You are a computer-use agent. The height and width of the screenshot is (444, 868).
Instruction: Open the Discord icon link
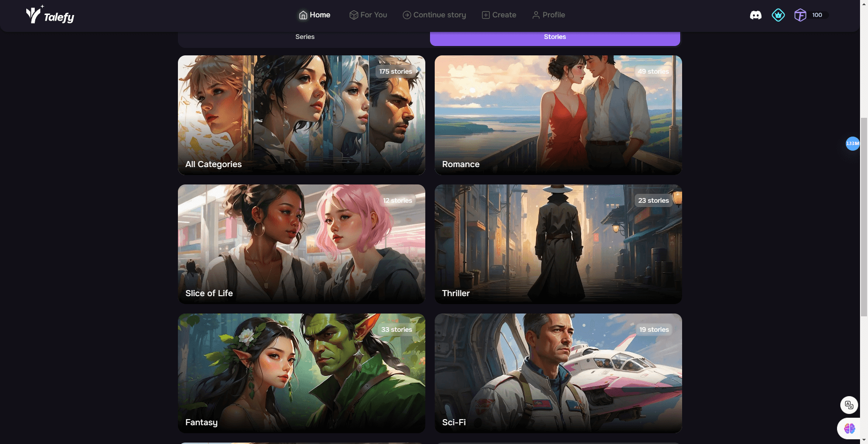(755, 15)
